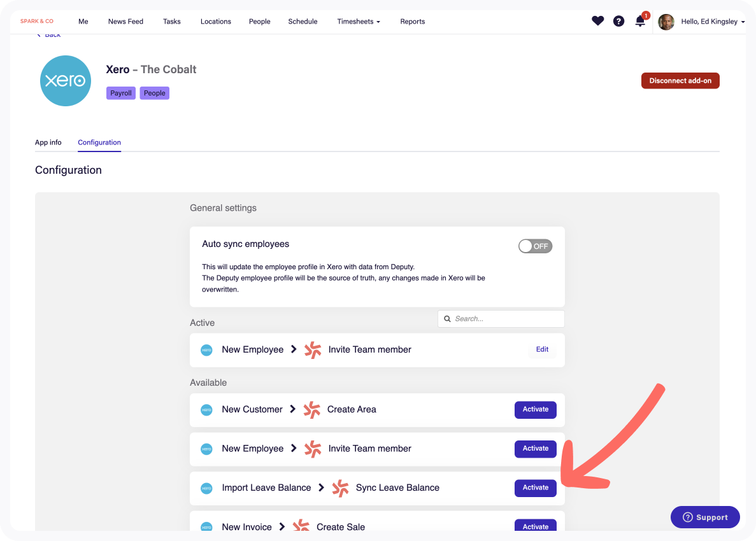
Task: Open the notifications bell
Action: click(x=640, y=21)
